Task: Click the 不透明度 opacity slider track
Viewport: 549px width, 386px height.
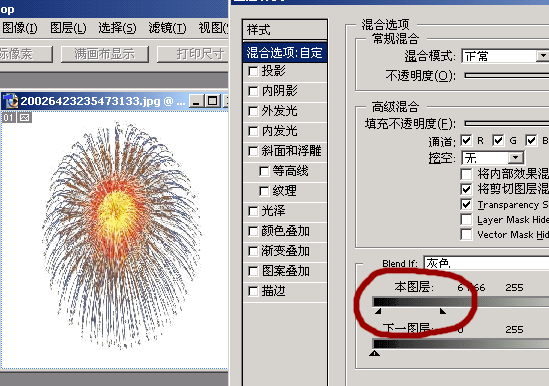Action: 507,75
